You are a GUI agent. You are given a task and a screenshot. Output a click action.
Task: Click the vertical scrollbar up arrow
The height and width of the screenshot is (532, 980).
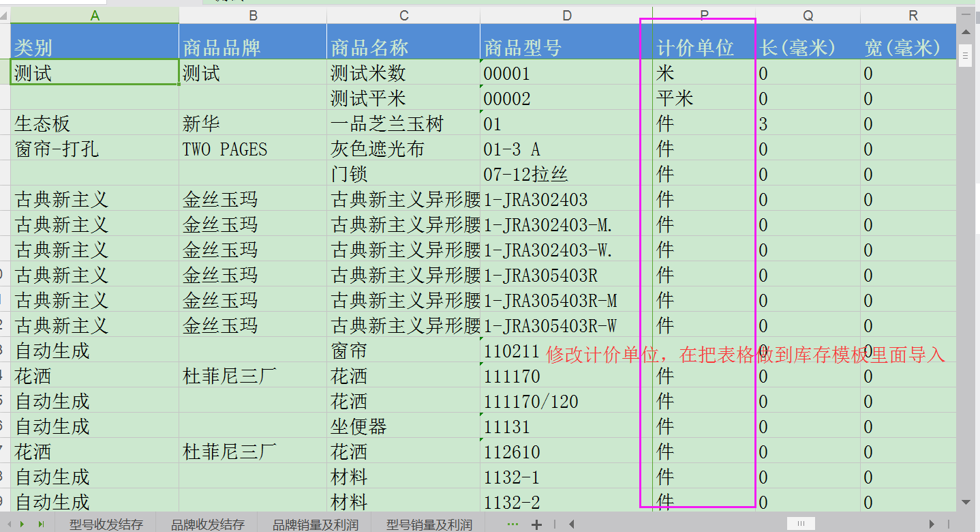coord(966,32)
